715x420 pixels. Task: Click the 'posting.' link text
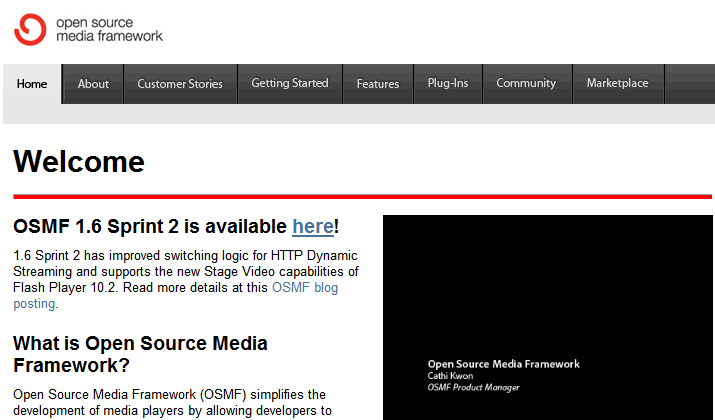coord(36,304)
